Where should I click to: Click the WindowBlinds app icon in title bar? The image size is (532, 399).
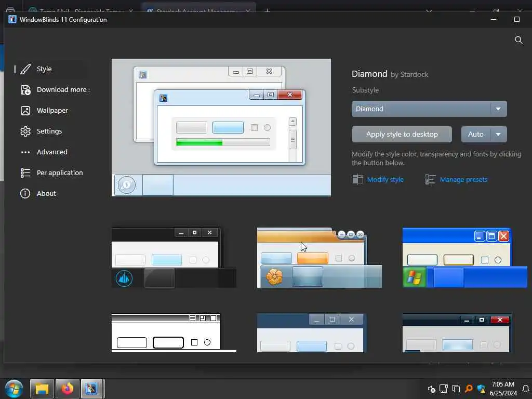coord(12,19)
